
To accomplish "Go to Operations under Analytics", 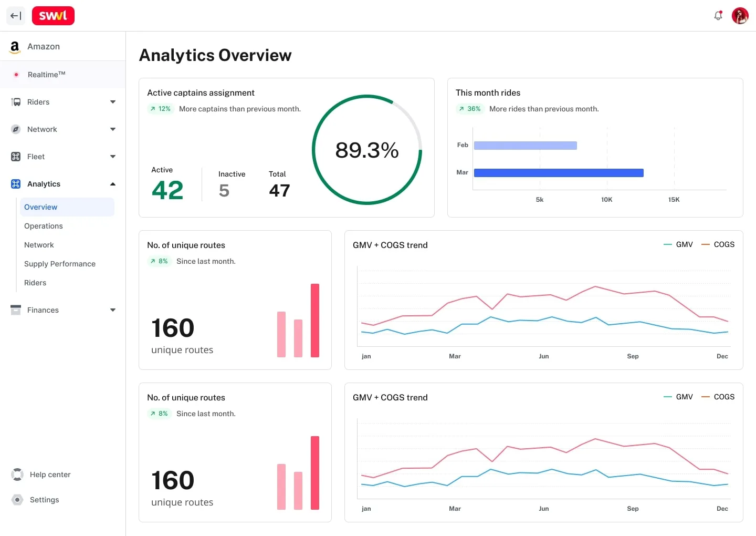I will click(44, 226).
